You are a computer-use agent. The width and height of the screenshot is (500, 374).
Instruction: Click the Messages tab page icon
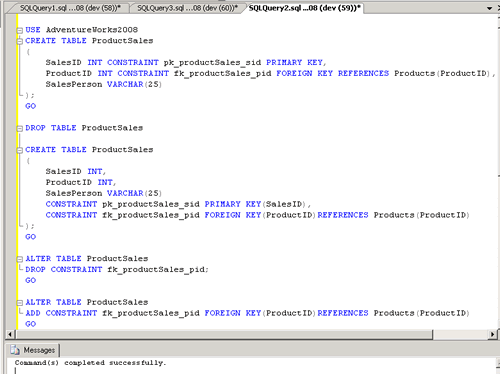point(15,350)
